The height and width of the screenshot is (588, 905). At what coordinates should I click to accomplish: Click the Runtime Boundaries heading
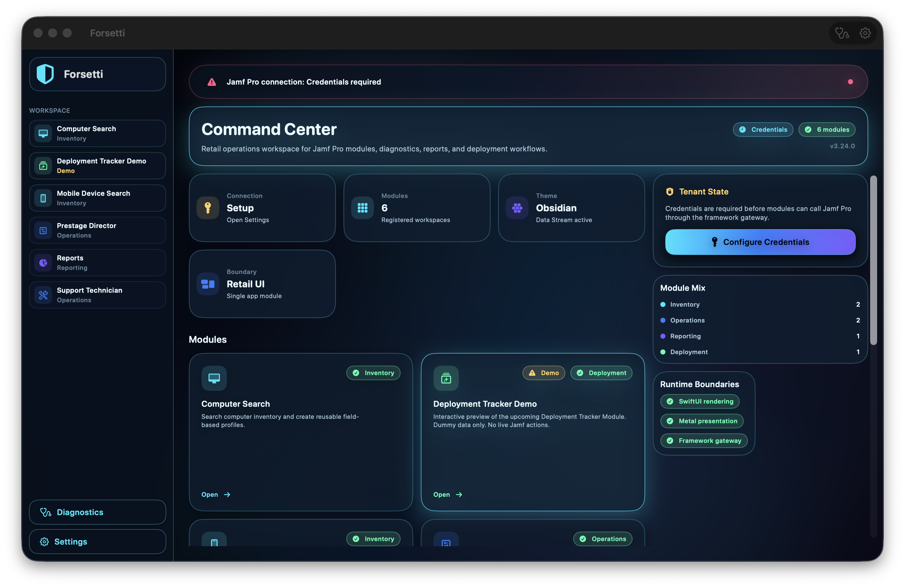700,384
